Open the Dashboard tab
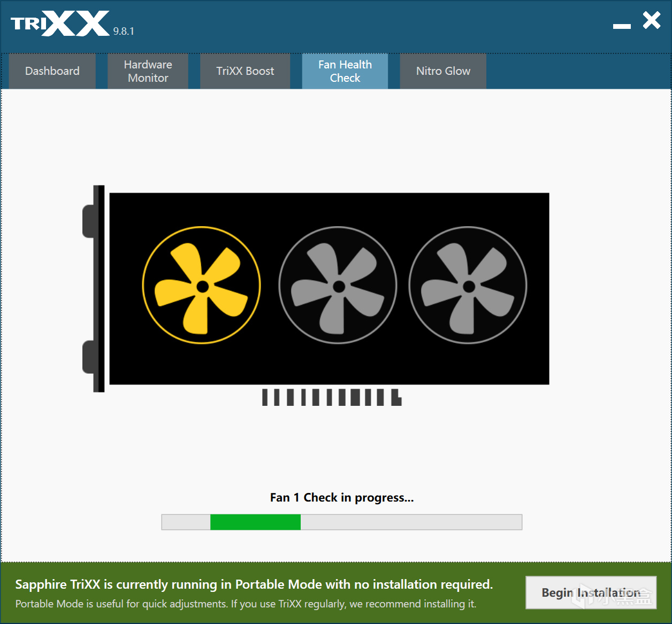 click(x=52, y=71)
